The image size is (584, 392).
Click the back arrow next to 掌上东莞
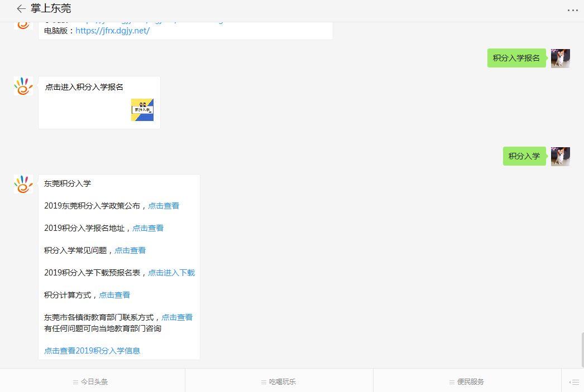pos(21,9)
